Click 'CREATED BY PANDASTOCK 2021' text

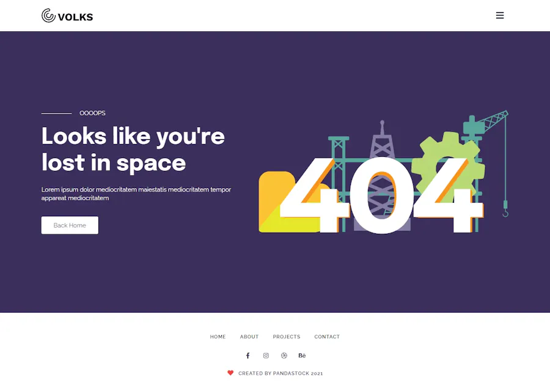click(x=280, y=374)
